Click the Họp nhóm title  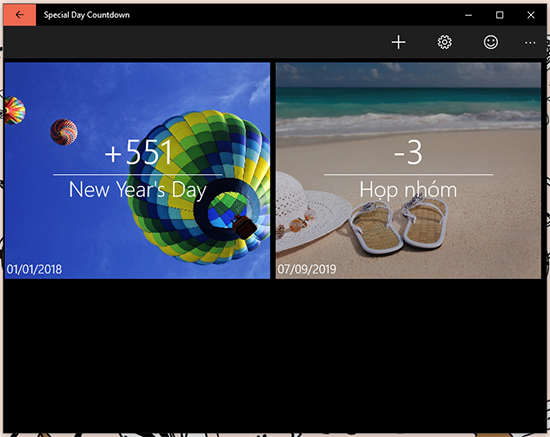[x=408, y=190]
